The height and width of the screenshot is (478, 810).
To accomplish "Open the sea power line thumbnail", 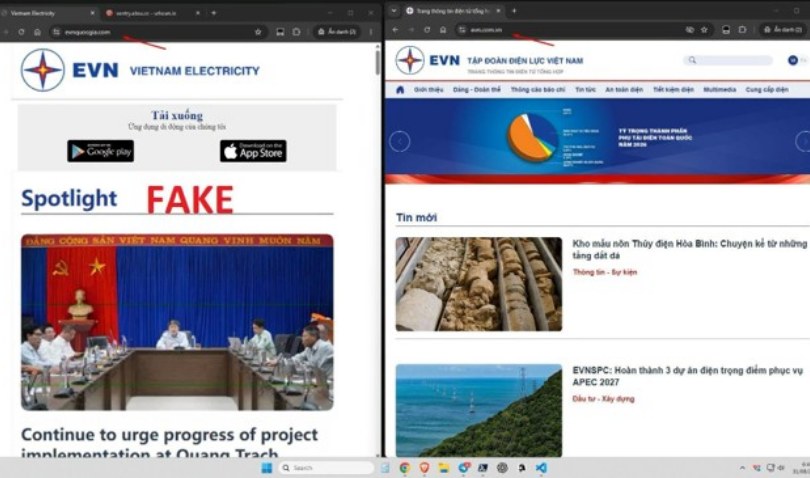I will [x=479, y=410].
